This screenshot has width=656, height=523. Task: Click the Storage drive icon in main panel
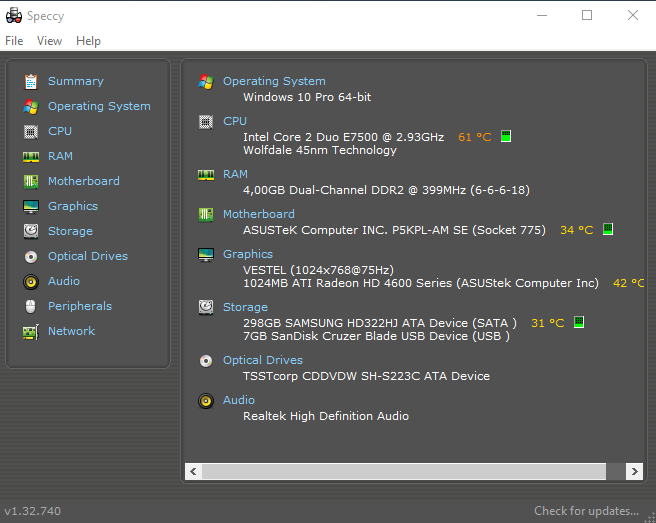pyautogui.click(x=205, y=308)
